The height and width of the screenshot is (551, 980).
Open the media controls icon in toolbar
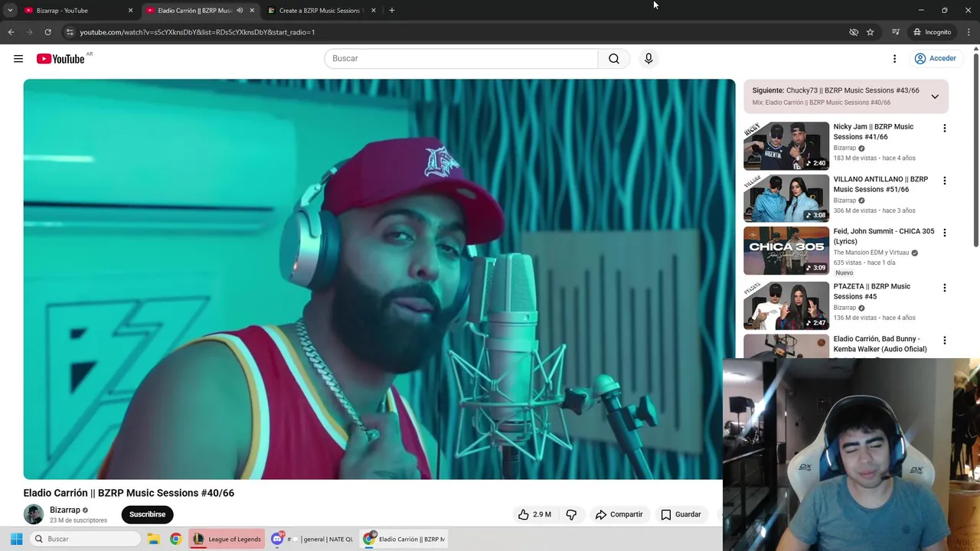pyautogui.click(x=895, y=32)
